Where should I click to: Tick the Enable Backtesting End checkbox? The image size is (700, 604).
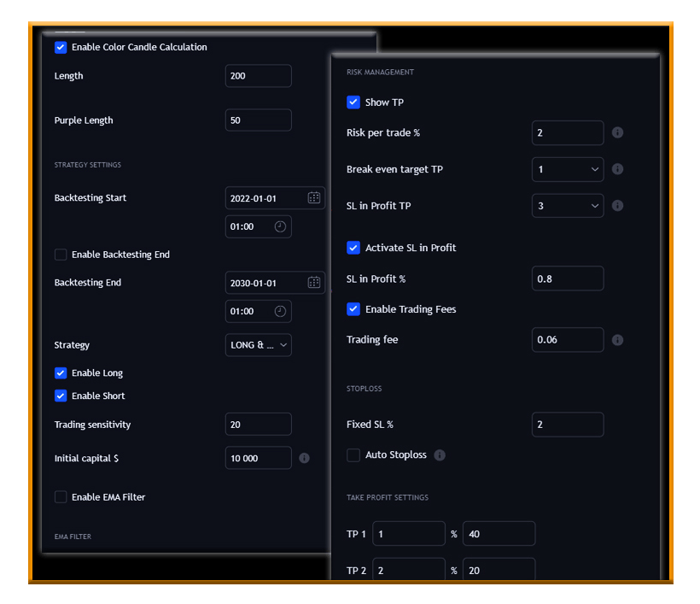click(x=61, y=255)
